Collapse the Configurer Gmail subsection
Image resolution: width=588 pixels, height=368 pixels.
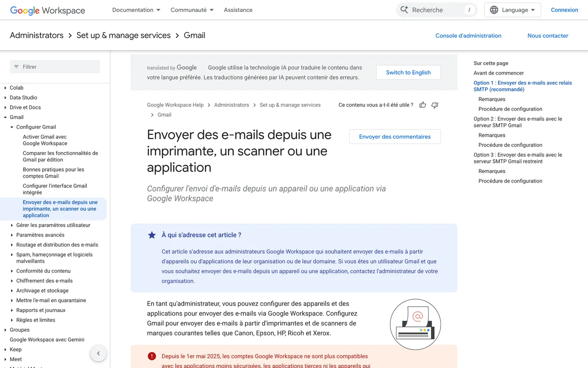pos(12,127)
